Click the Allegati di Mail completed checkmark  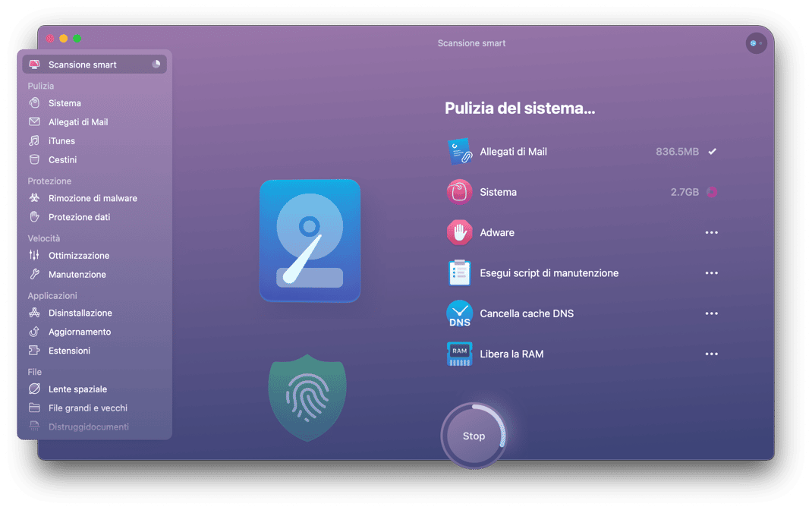pos(713,151)
